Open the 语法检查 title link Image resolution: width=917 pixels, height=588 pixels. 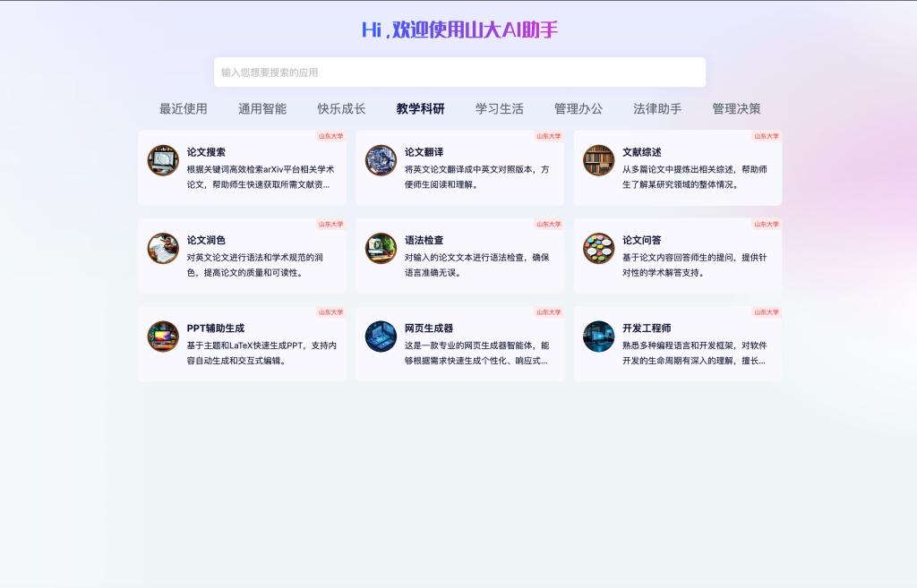pyautogui.click(x=424, y=240)
